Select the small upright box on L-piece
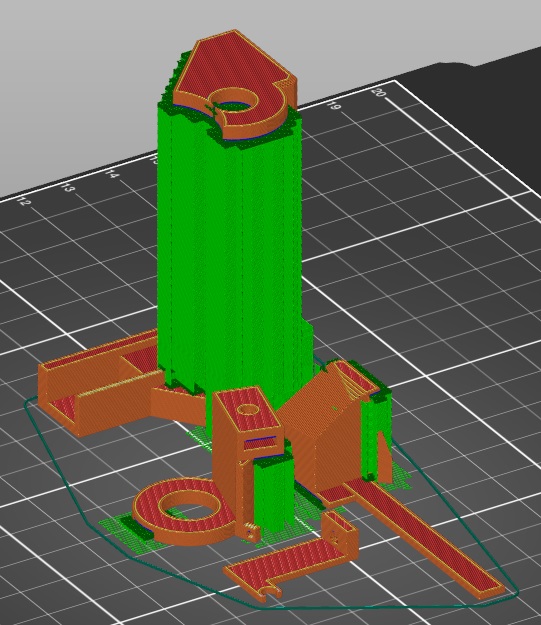541x625 pixels. click(x=340, y=534)
